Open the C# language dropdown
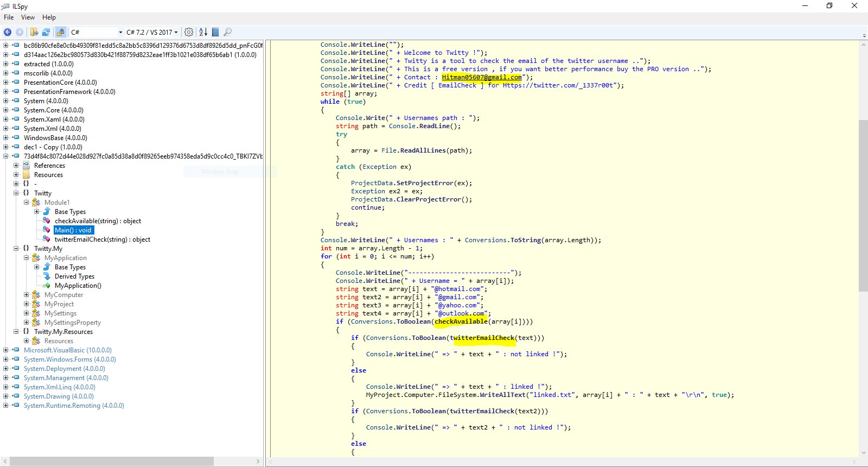868x467 pixels. 97,32
